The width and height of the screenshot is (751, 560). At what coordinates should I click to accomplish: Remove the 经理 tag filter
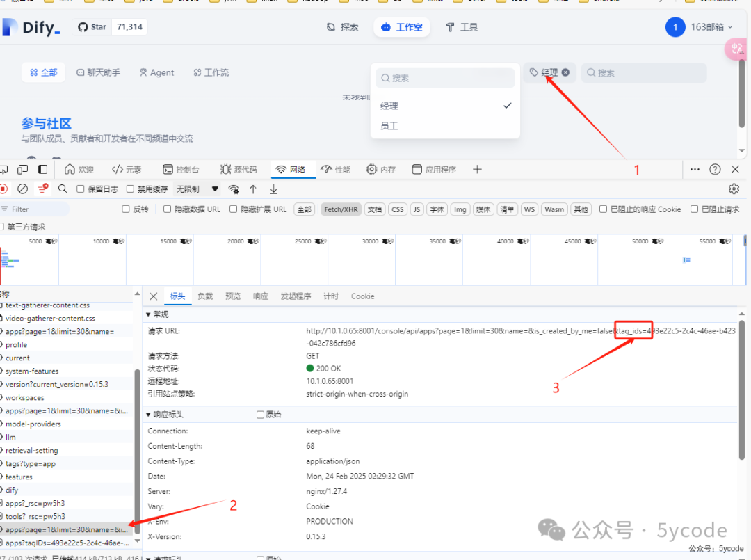pos(566,72)
